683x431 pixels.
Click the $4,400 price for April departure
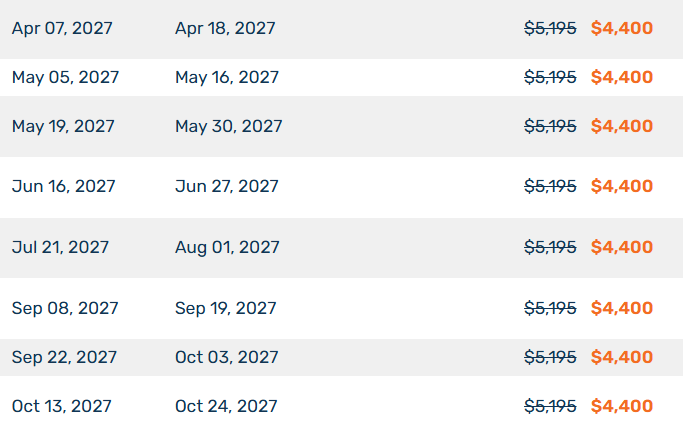coord(622,28)
